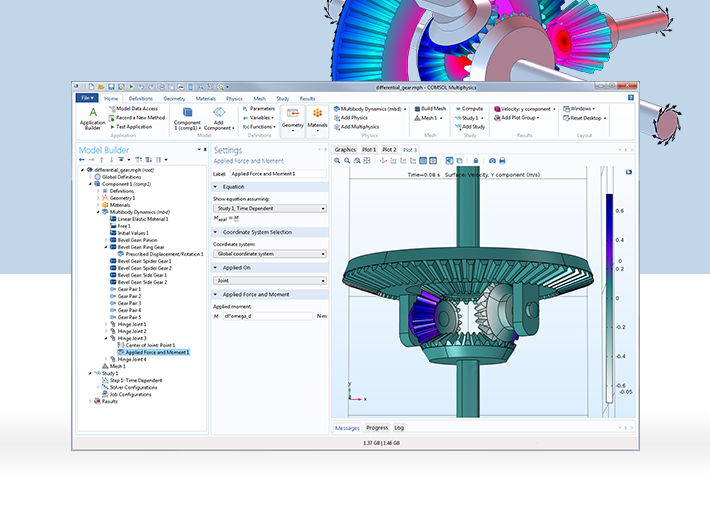Open the Applied On Joint dropdown
Screen dimensions: 710x523
[269, 281]
